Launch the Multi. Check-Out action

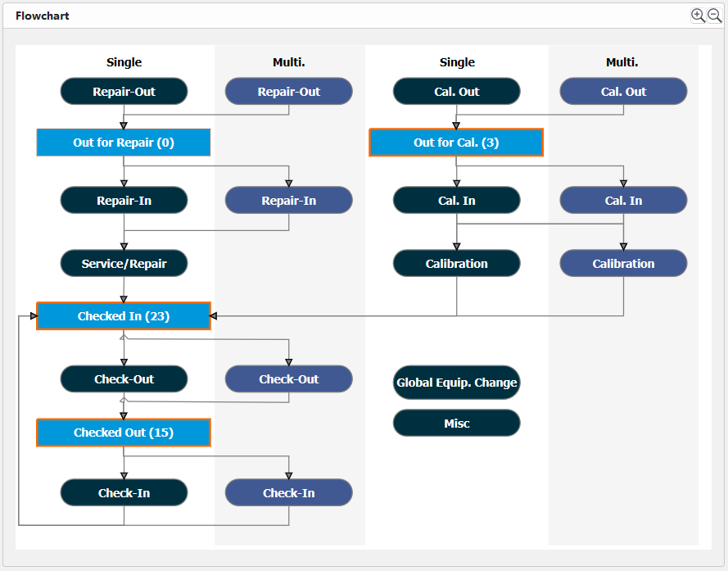(x=288, y=379)
